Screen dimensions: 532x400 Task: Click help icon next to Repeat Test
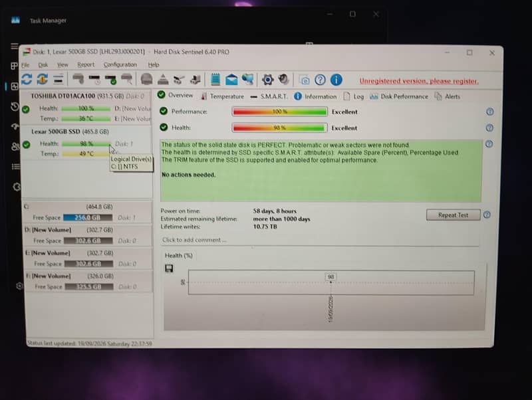click(x=487, y=215)
